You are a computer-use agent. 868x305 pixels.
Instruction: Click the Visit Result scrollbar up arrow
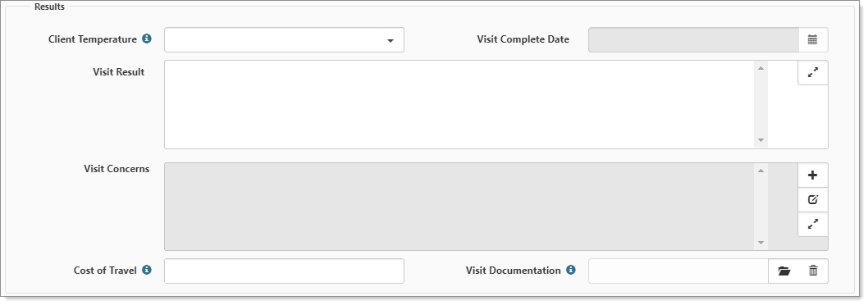[x=761, y=68]
